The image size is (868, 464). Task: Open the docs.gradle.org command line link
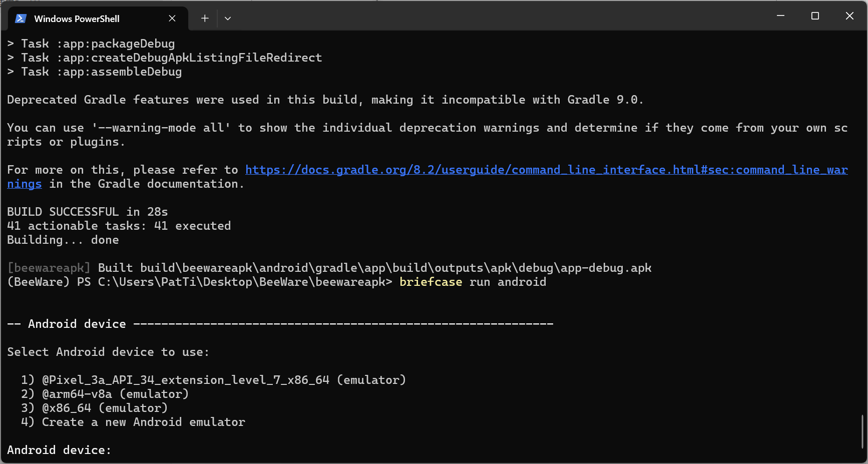(x=546, y=170)
